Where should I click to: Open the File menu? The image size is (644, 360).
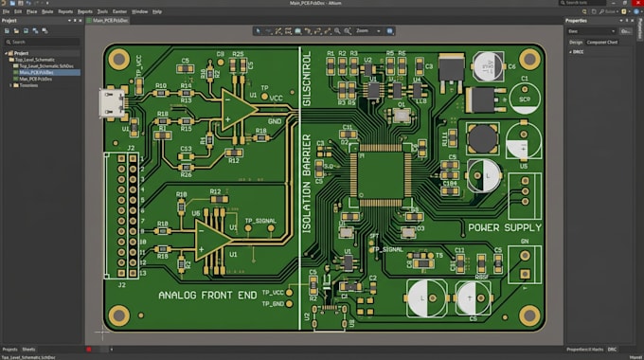point(6,11)
